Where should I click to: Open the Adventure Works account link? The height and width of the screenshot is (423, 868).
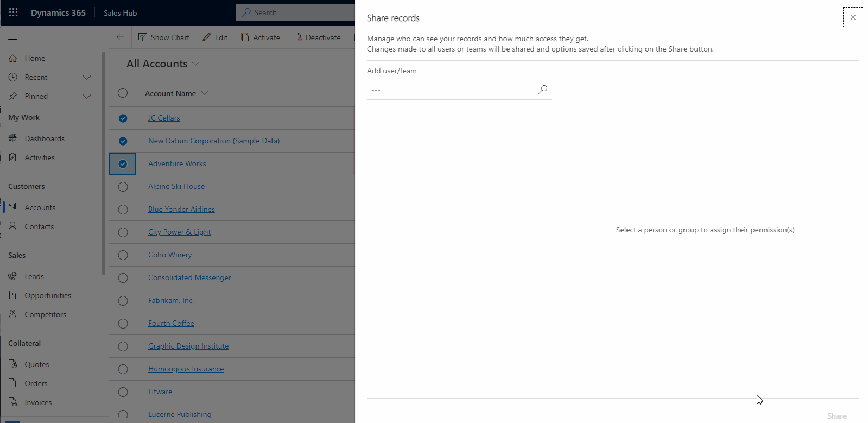177,163
